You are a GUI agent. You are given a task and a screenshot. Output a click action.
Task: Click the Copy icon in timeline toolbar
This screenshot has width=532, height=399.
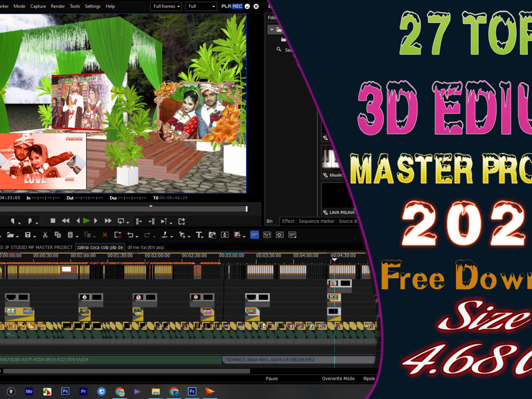[58, 235]
